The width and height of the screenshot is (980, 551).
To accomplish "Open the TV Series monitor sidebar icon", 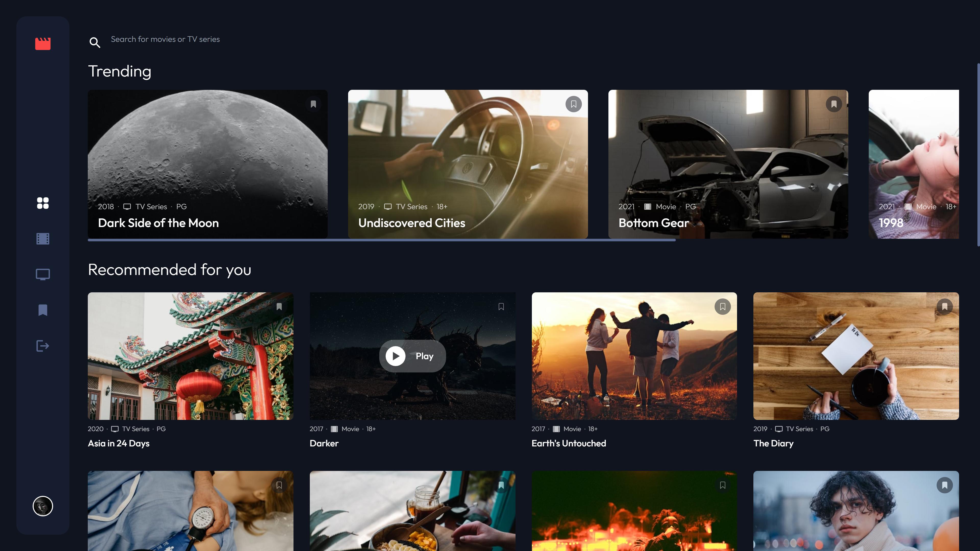I will pos(43,274).
